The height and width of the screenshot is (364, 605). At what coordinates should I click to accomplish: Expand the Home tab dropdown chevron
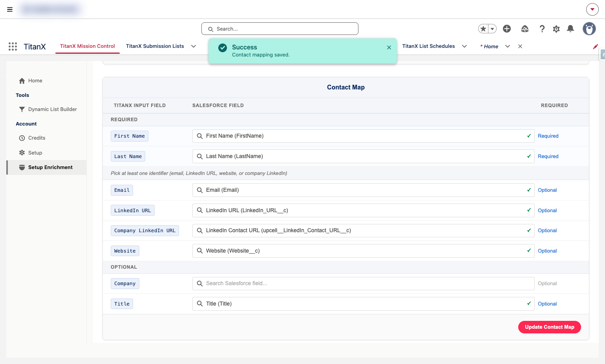[x=508, y=46]
